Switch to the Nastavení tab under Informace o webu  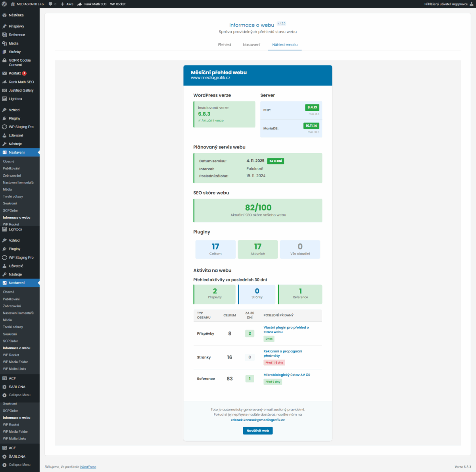251,45
